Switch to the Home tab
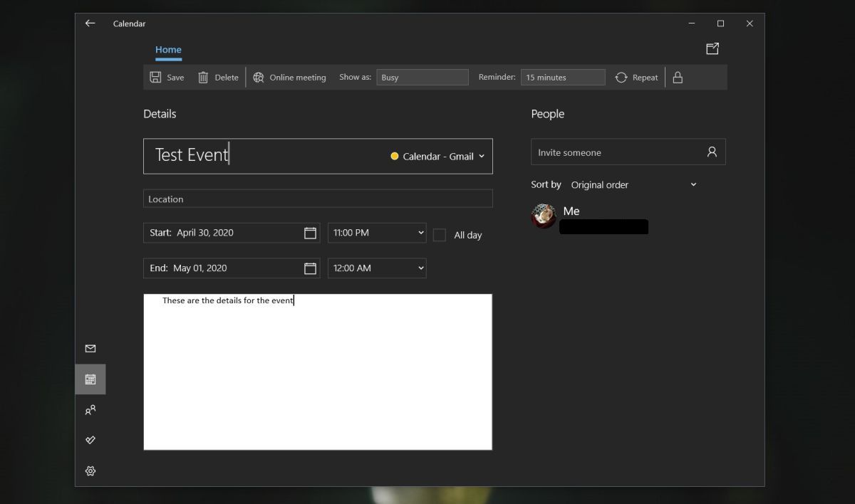855x504 pixels. [168, 50]
